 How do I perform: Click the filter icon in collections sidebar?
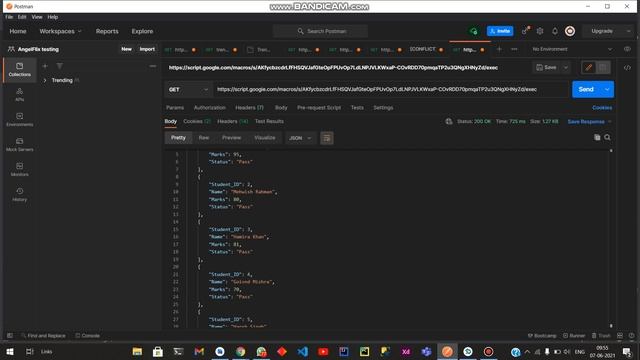60,66
